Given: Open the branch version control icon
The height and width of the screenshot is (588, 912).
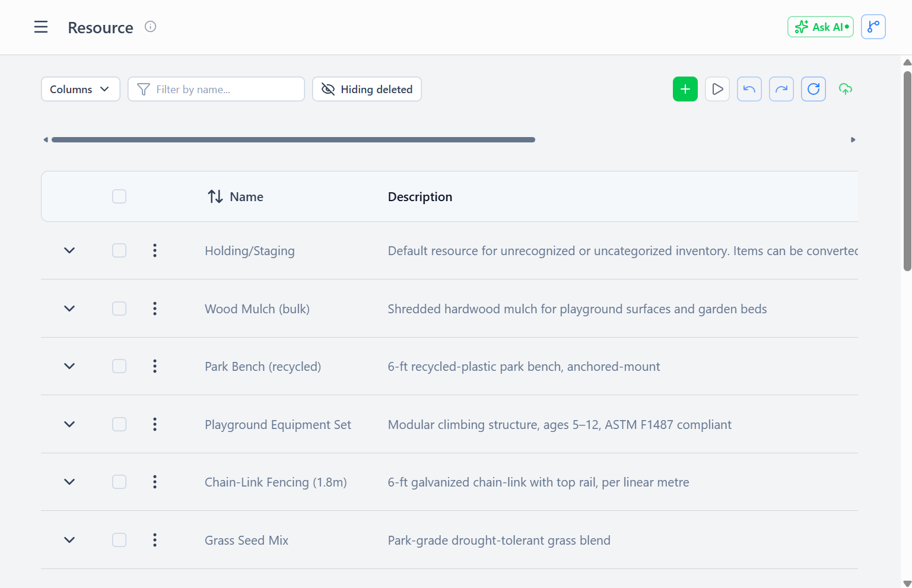Looking at the screenshot, I should (873, 27).
